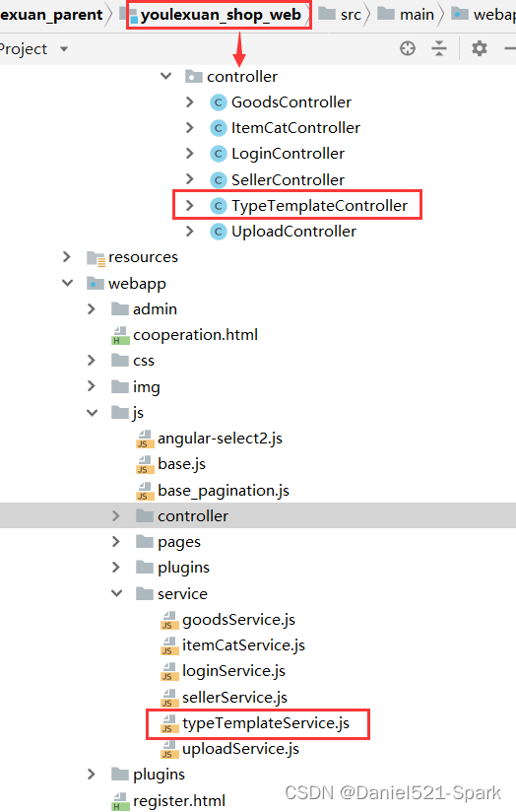Collapse the webapp folder chevron
Viewport: 516px width, 812px height.
67,283
